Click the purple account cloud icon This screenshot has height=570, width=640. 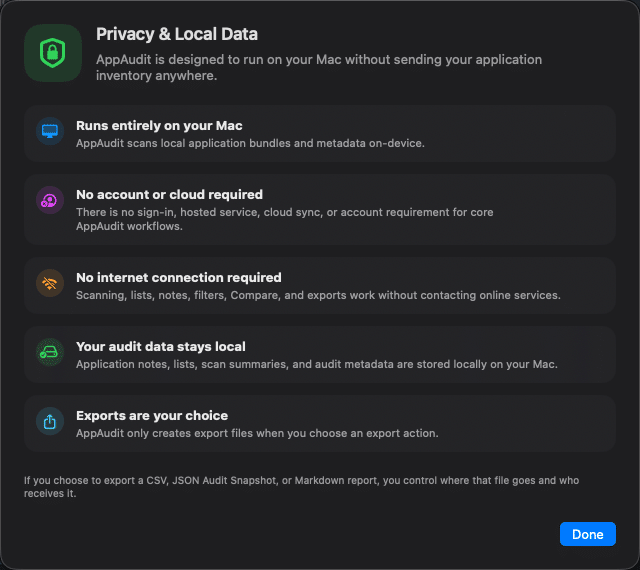click(x=50, y=200)
